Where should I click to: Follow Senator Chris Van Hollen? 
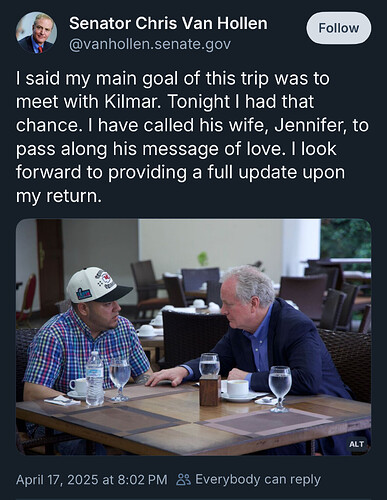tap(339, 28)
